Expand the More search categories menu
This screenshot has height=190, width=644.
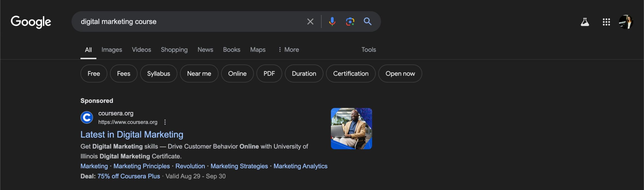coord(288,50)
